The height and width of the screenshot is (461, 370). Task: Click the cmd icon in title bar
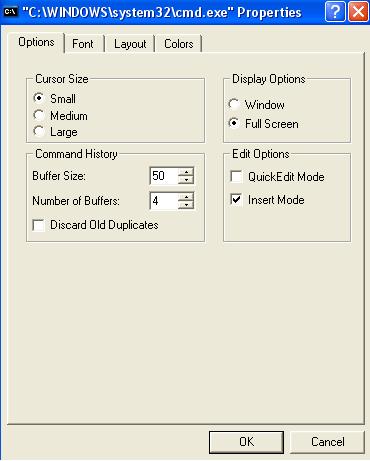pos(11,12)
